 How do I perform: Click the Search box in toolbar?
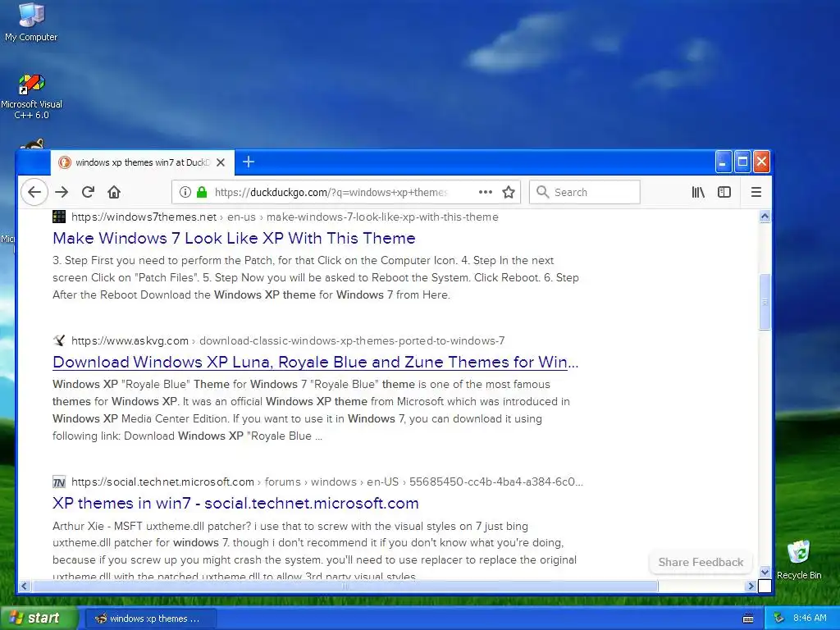[x=584, y=192]
